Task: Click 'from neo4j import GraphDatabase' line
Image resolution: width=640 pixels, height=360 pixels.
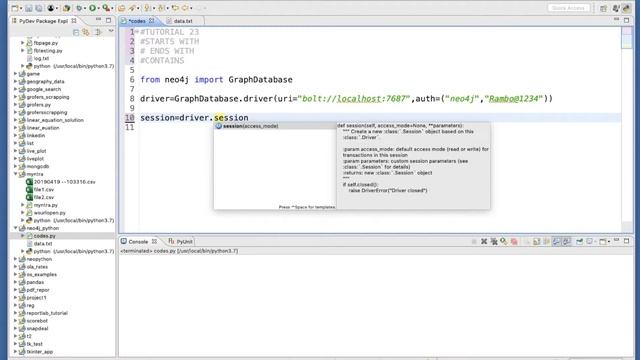Action: pyautogui.click(x=216, y=80)
